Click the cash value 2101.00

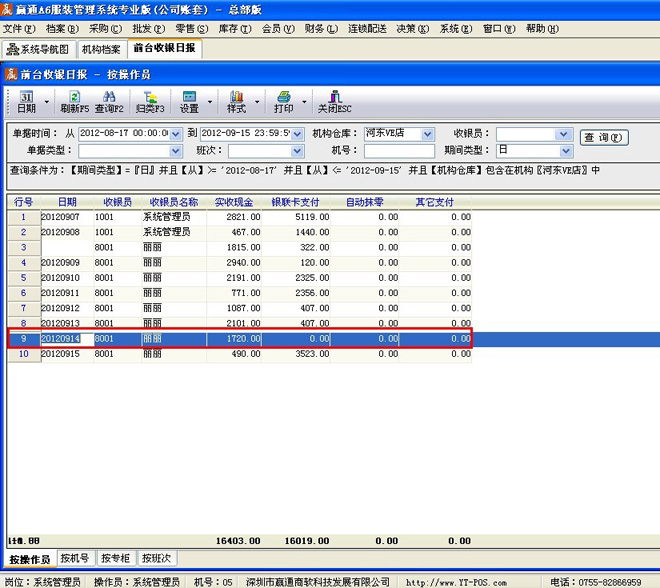click(x=243, y=323)
